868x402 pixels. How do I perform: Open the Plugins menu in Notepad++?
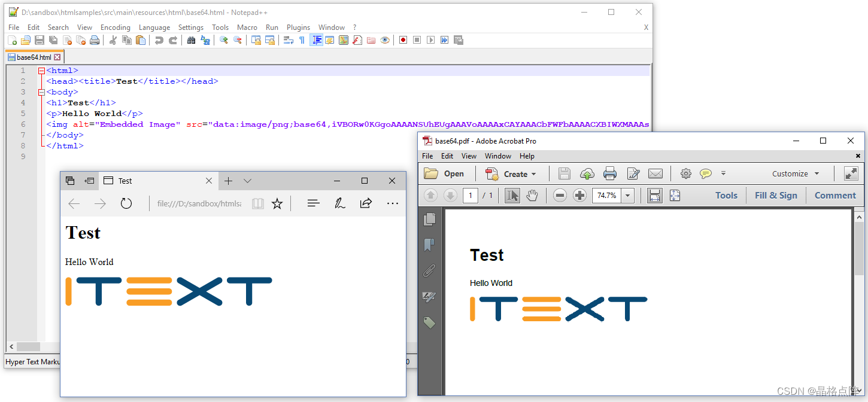click(x=298, y=28)
